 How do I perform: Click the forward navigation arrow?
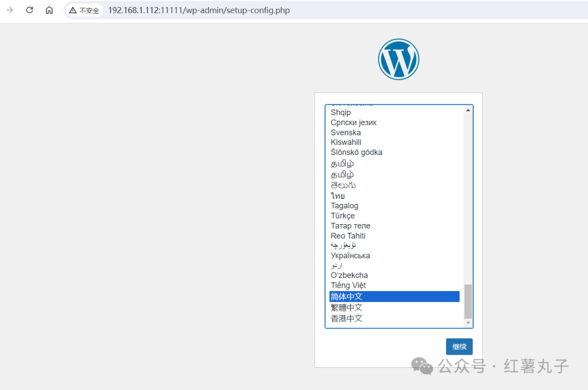(x=10, y=10)
